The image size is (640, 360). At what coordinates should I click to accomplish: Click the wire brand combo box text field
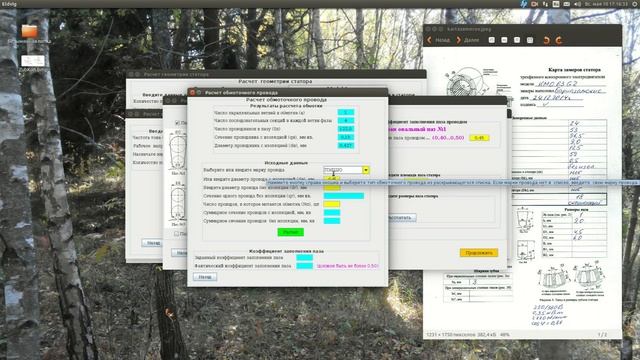[342, 170]
